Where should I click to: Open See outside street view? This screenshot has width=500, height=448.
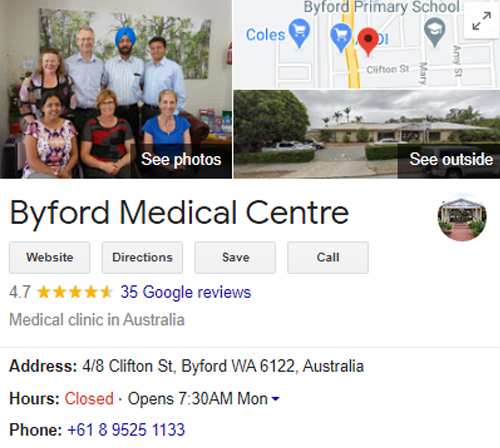click(x=451, y=159)
